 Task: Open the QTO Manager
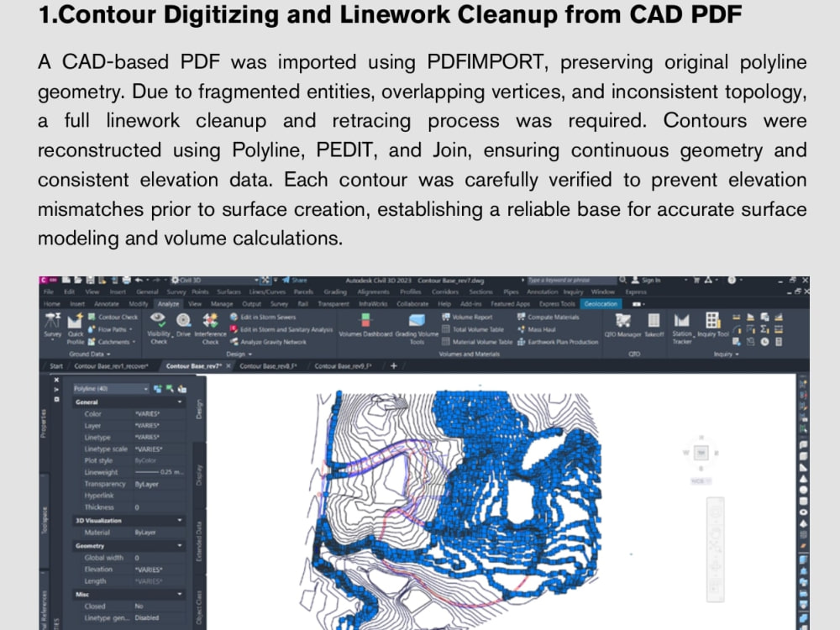[x=622, y=325]
